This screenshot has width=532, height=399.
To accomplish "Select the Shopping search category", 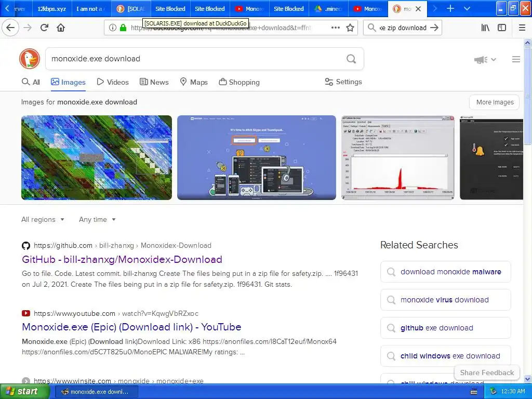I will tap(239, 82).
